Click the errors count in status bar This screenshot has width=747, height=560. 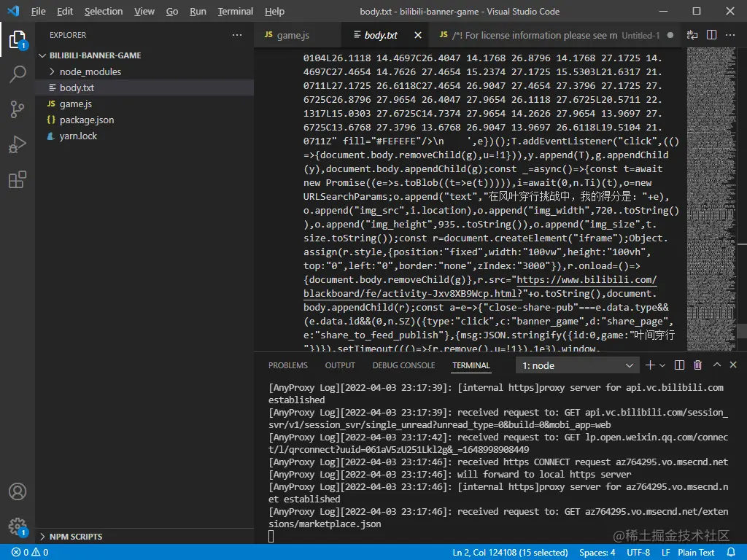20,553
